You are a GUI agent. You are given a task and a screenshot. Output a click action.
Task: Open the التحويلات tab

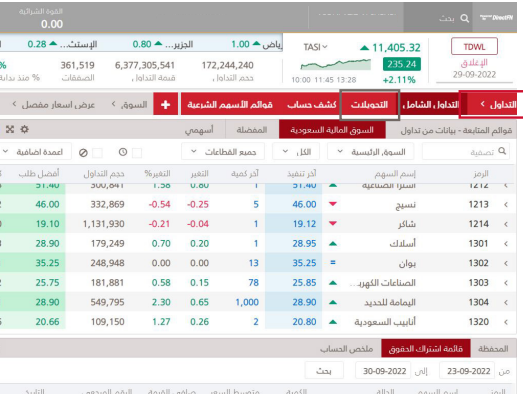pos(369,105)
